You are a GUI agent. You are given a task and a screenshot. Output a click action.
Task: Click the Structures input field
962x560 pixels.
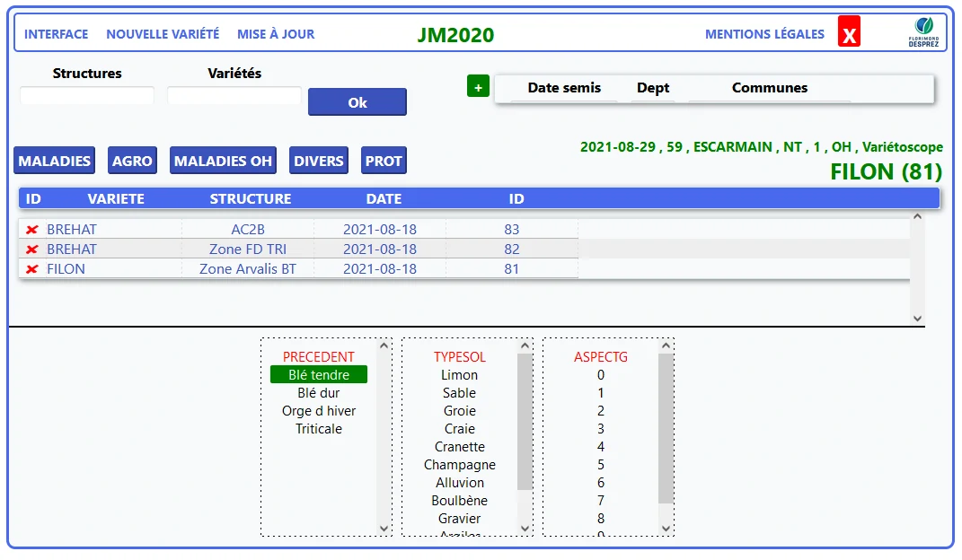click(87, 95)
